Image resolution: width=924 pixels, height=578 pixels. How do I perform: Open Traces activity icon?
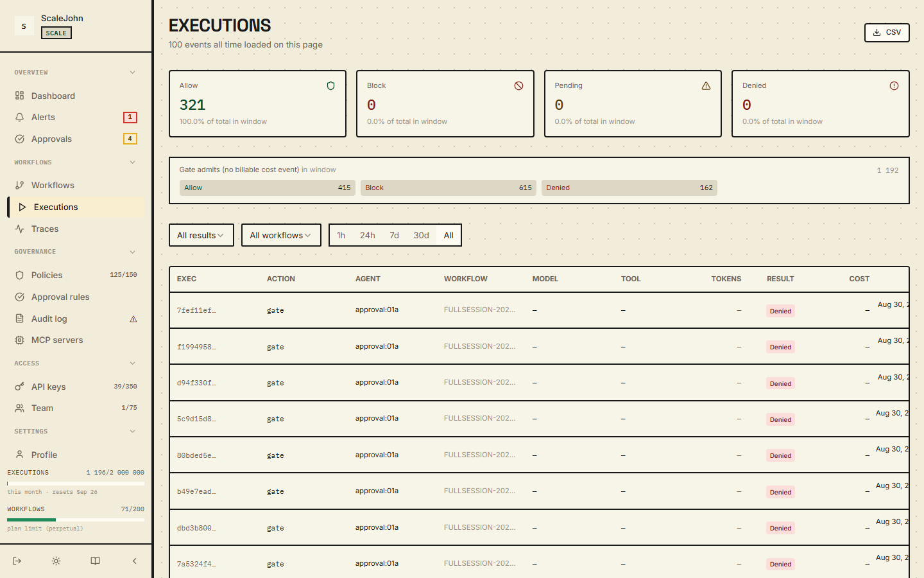coord(19,229)
